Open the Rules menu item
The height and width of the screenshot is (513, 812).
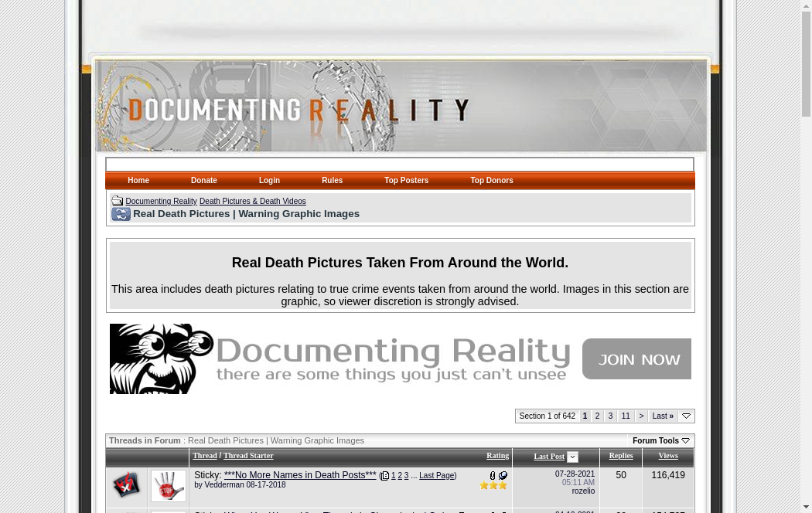click(x=332, y=181)
